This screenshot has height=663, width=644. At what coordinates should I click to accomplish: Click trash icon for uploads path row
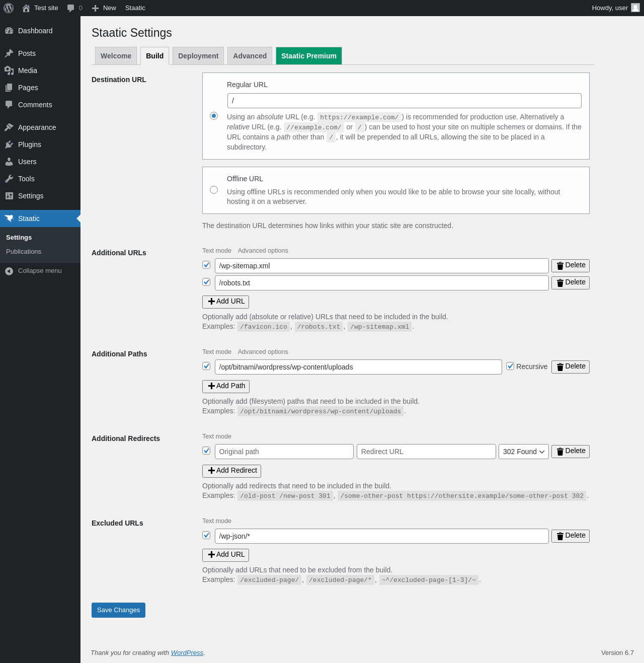560,367
